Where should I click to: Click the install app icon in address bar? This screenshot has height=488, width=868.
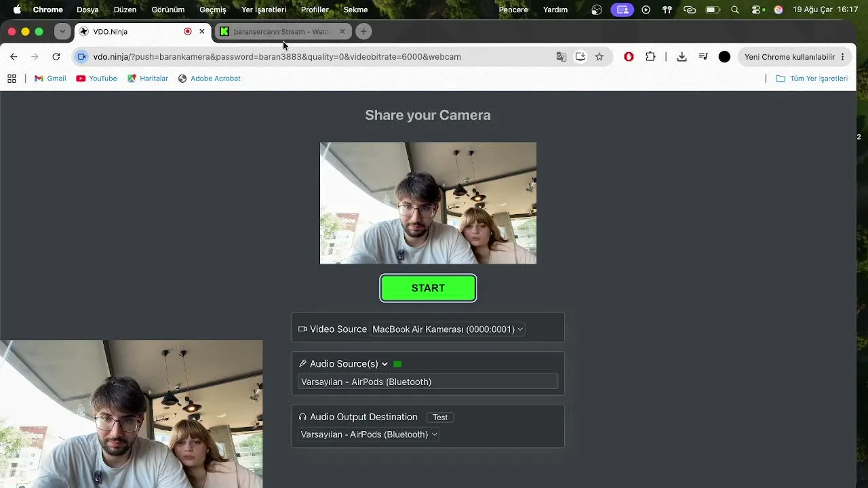click(580, 57)
